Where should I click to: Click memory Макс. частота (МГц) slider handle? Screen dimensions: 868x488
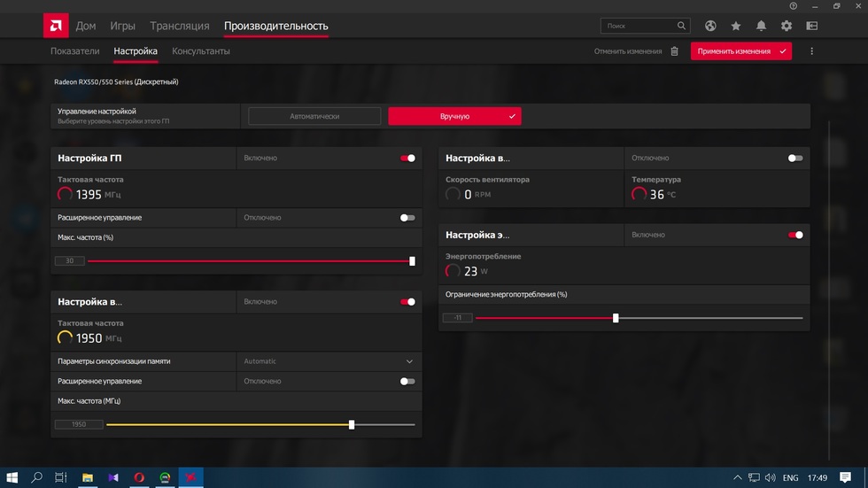(352, 425)
